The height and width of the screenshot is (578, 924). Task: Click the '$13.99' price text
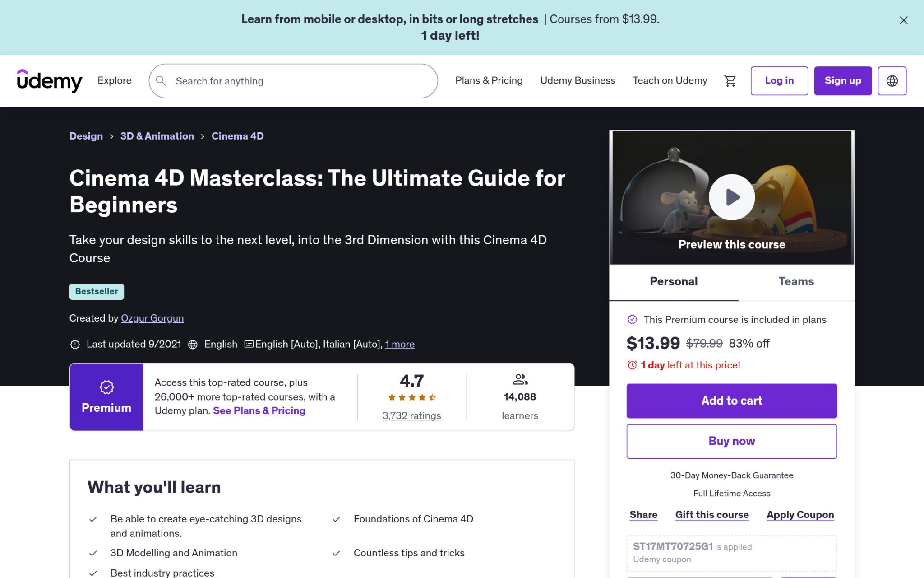pyautogui.click(x=653, y=343)
